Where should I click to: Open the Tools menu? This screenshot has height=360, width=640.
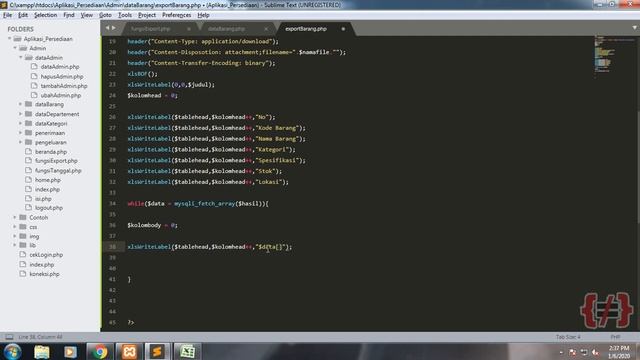coord(125,15)
